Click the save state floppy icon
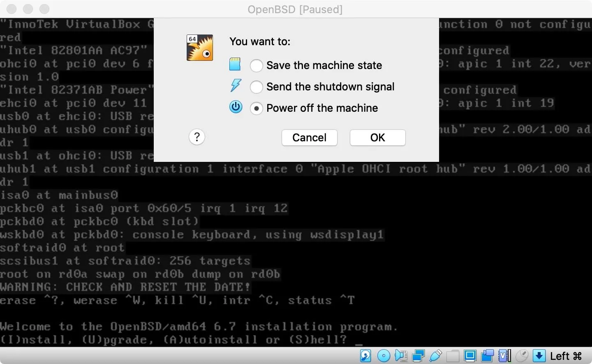 point(235,64)
